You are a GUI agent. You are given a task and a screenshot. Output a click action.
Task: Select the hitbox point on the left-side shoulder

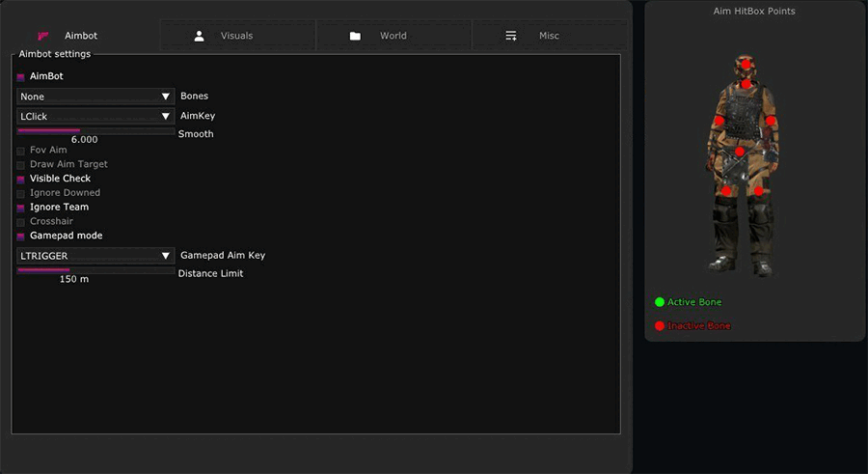tap(719, 121)
